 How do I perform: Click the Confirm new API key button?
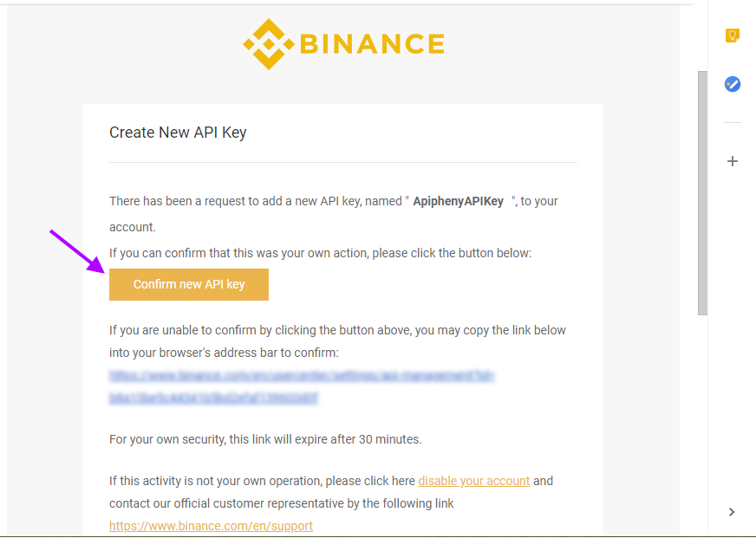pyautogui.click(x=188, y=284)
